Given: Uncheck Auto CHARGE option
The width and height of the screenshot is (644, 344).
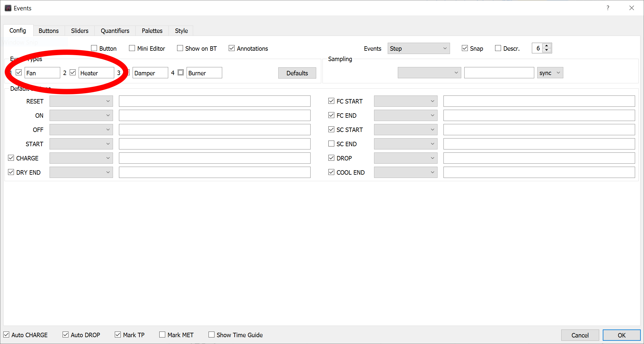Looking at the screenshot, I should coord(7,335).
